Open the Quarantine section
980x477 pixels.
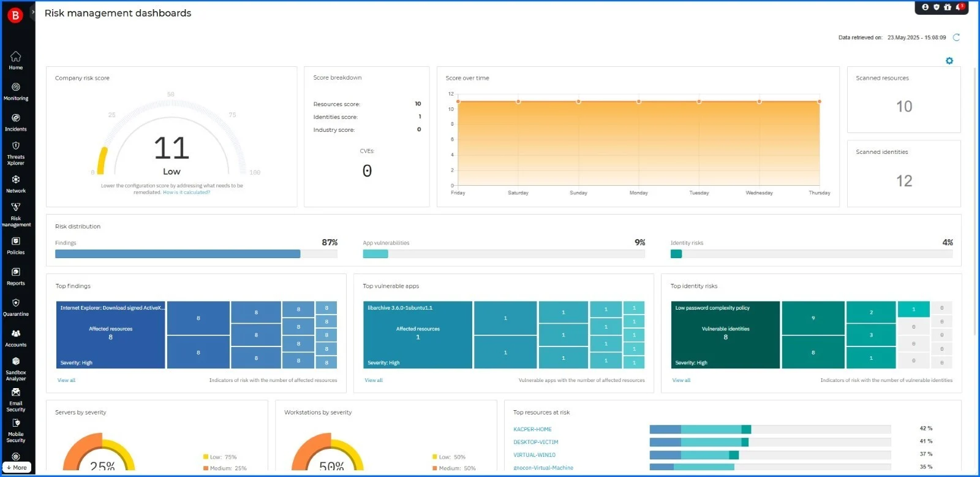(x=16, y=307)
